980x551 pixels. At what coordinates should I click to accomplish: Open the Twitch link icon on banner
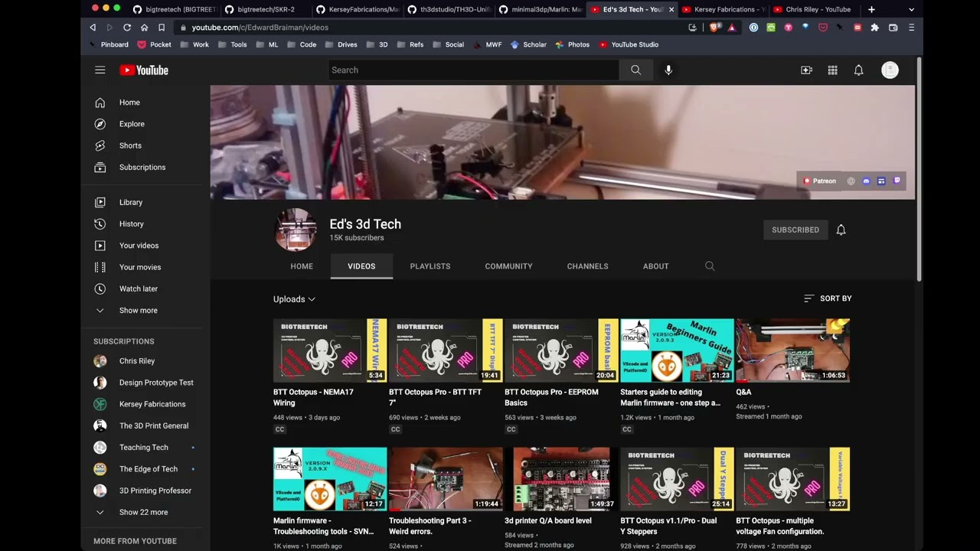coord(897,181)
